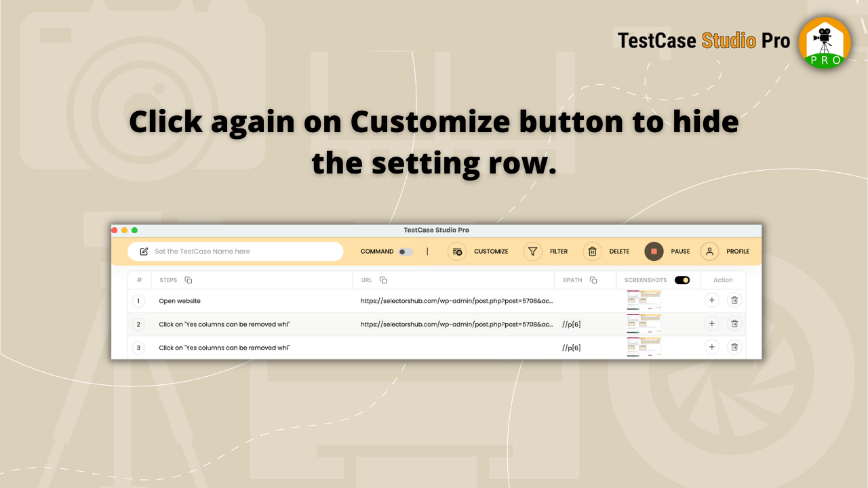
Task: Click the trash icon on step row 3
Action: 734,346
